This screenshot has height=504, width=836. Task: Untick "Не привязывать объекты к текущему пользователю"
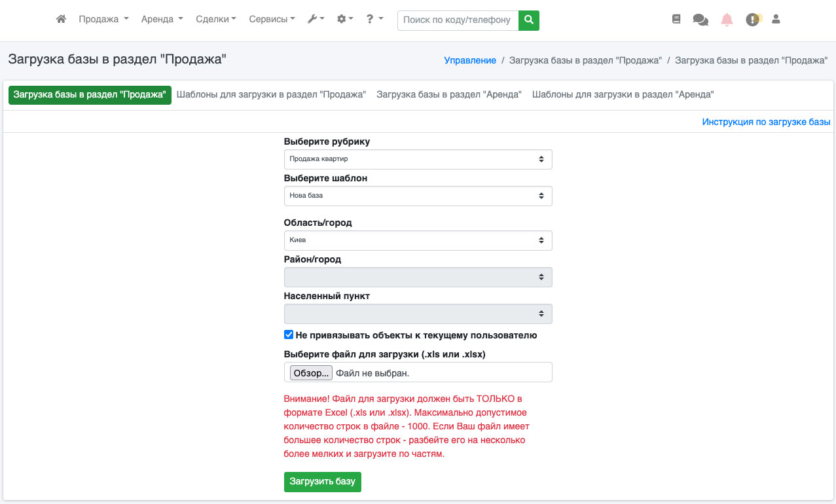(x=289, y=335)
